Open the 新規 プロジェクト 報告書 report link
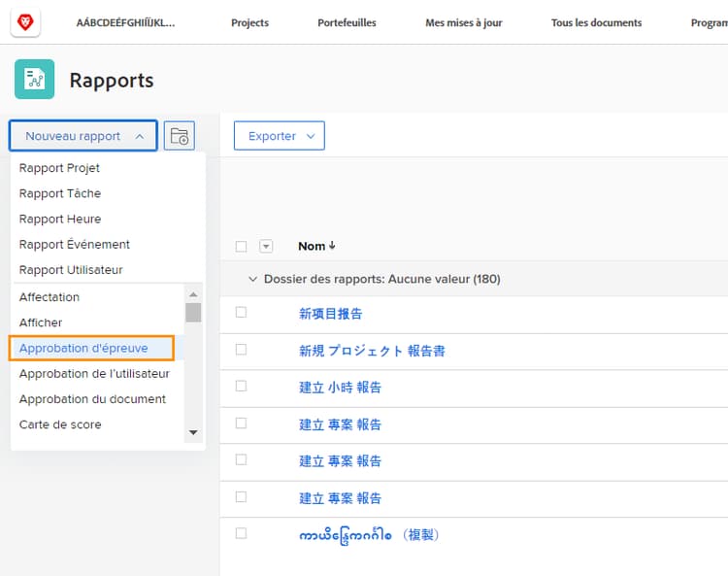The width and height of the screenshot is (728, 576). tap(372, 351)
